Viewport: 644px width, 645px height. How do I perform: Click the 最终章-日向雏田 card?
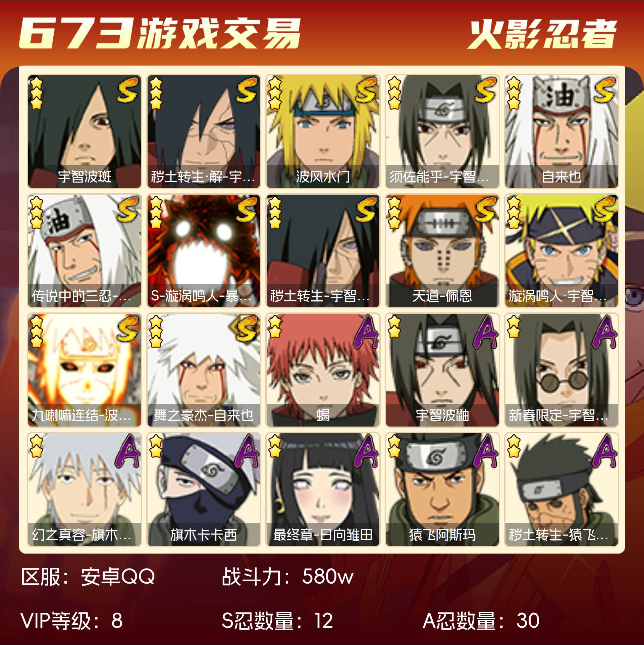(323, 490)
